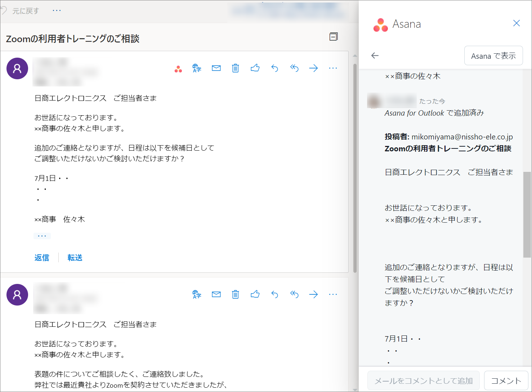Reply to first message using curved arrow icon
This screenshot has width=532, height=392.
pyautogui.click(x=275, y=68)
